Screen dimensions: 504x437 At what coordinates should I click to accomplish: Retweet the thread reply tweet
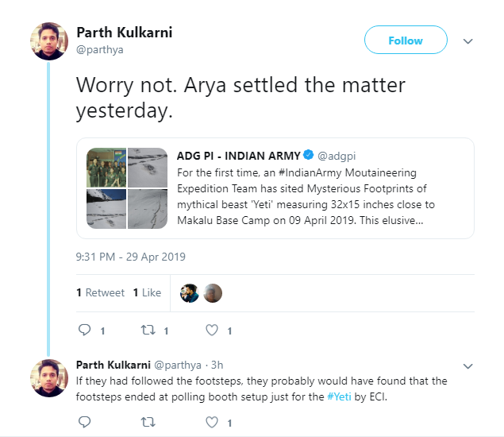tap(148, 422)
